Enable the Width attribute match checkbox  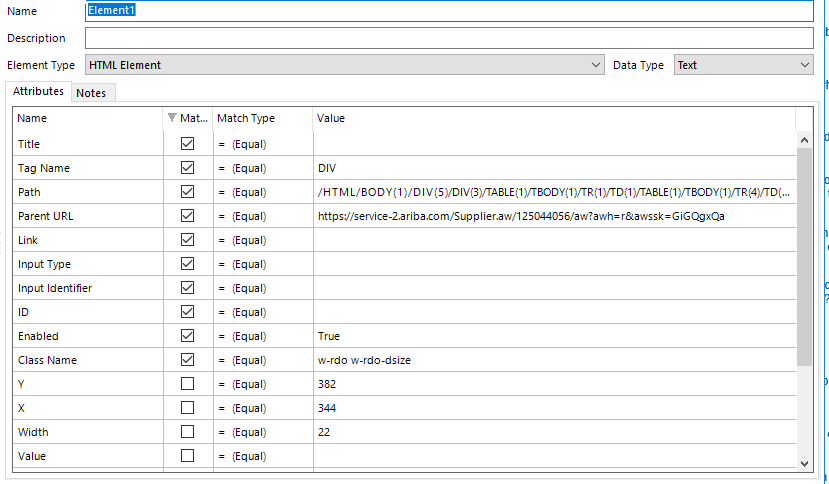pos(187,432)
